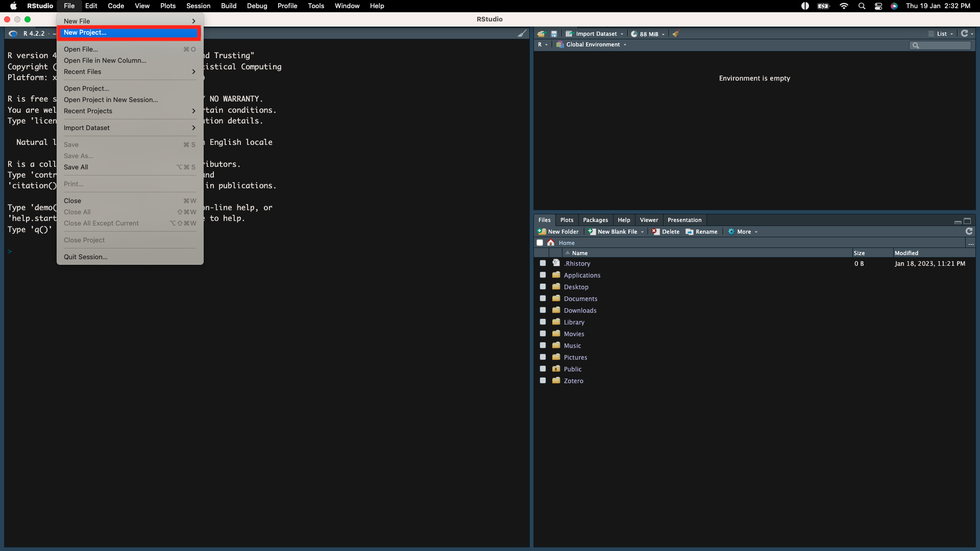Toggle the select-all files checkbox

pyautogui.click(x=540, y=243)
